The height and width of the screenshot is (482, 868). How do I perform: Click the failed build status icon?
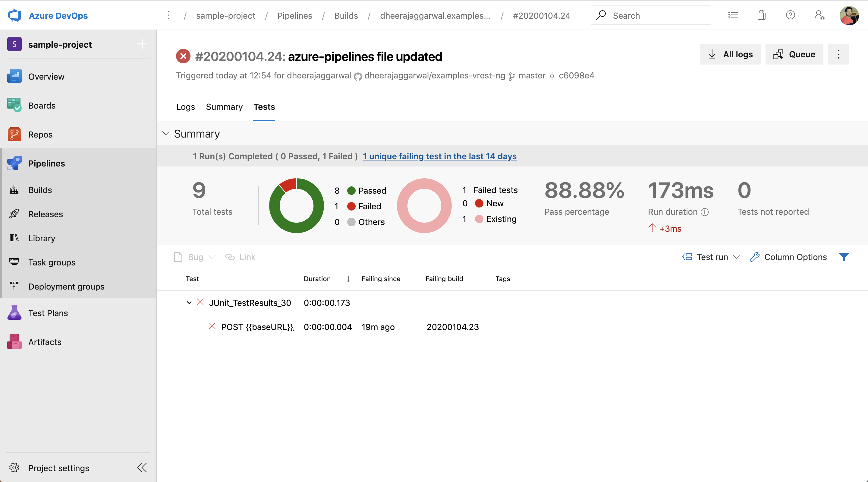[183, 56]
